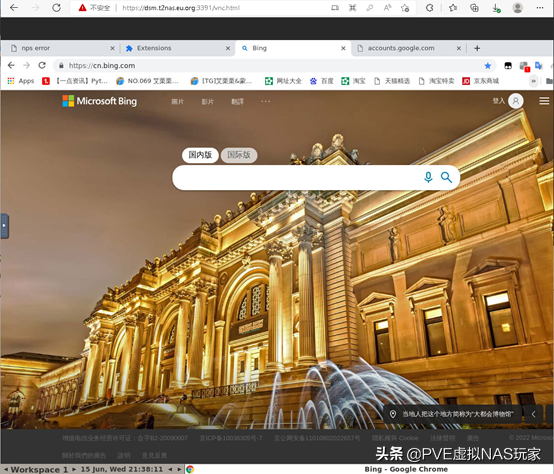This screenshot has height=474, width=554.
Task: Open the 影片 videos link on Bing
Action: [207, 101]
